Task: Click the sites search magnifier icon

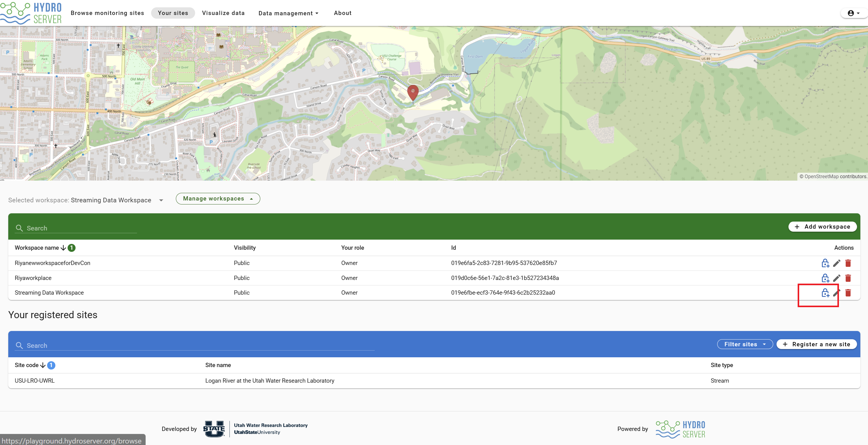Action: point(19,346)
